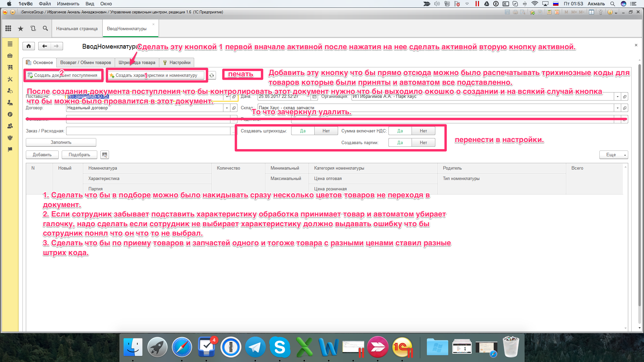Click the search magnifier in the top panel
This screenshot has width=644, height=362.
45,28
